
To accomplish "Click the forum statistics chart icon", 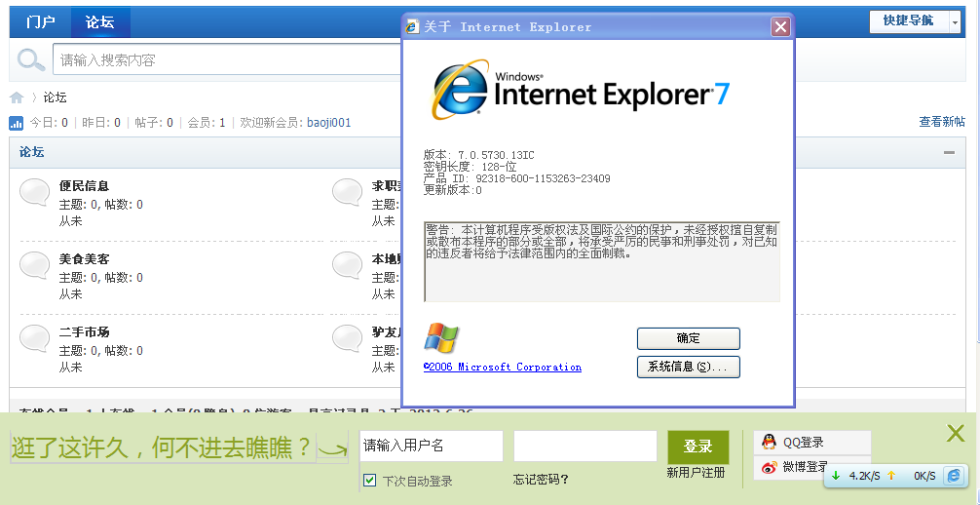I will [17, 123].
